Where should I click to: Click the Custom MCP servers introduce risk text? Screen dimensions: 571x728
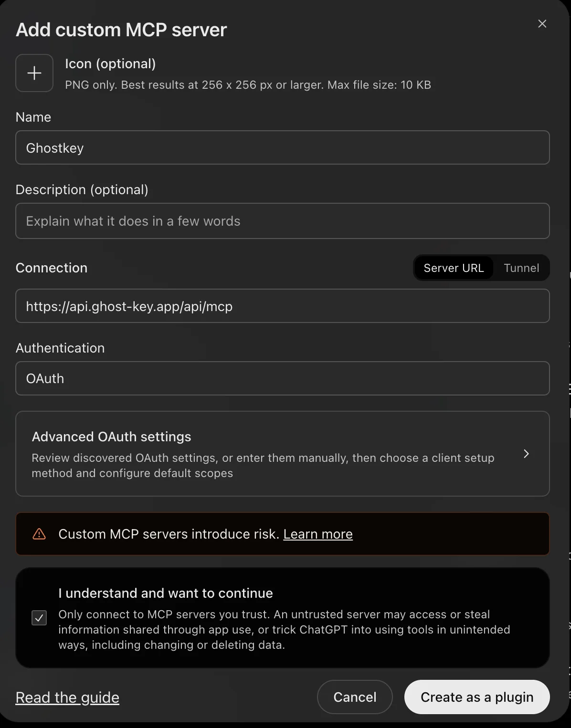coord(169,534)
